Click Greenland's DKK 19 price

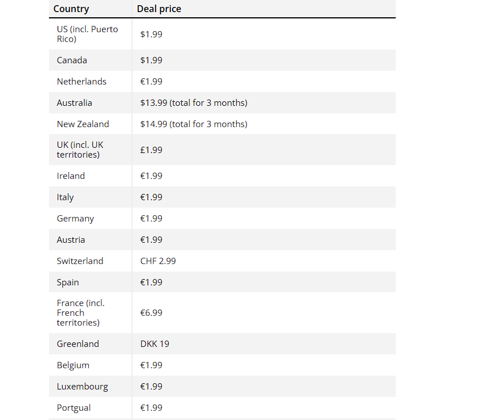tap(154, 344)
